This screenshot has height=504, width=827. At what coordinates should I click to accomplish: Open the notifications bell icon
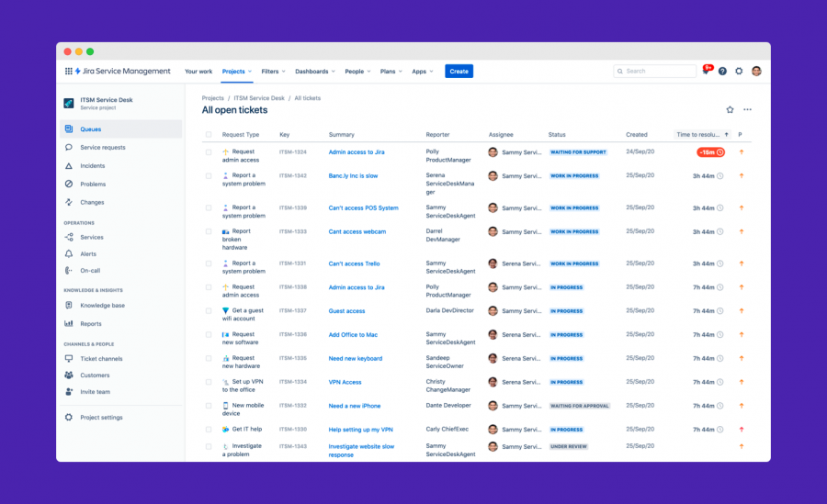(x=707, y=71)
